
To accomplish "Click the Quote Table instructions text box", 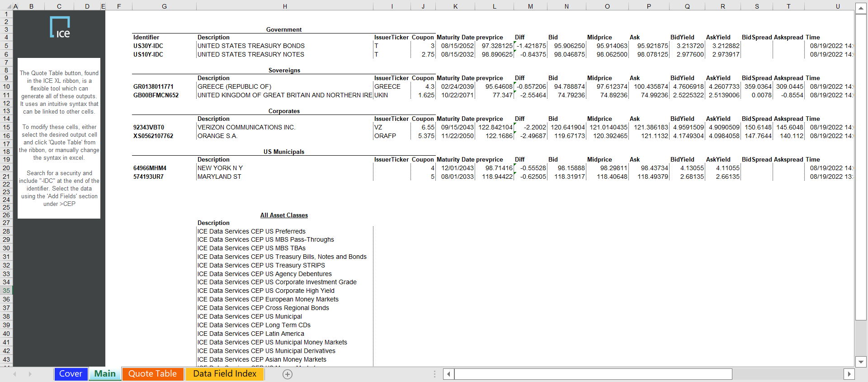I will coord(59,138).
